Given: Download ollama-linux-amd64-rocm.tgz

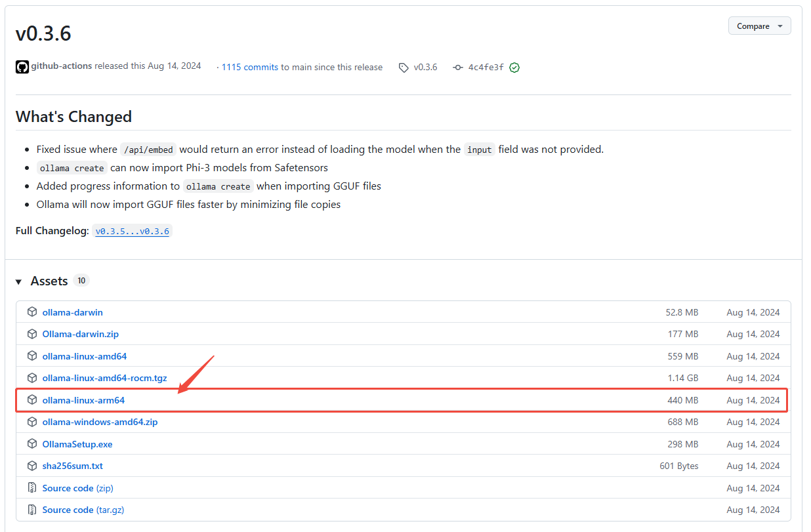Looking at the screenshot, I should [105, 378].
